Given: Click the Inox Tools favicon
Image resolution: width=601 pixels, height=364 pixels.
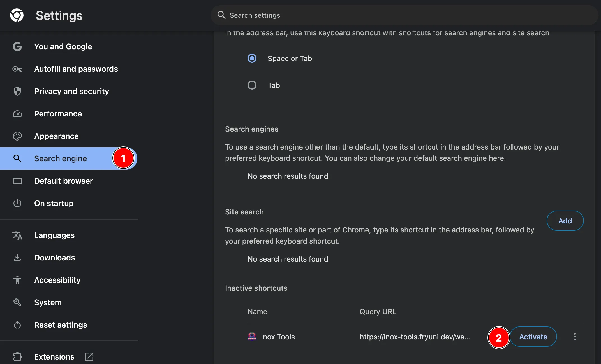Looking at the screenshot, I should click(x=252, y=336).
